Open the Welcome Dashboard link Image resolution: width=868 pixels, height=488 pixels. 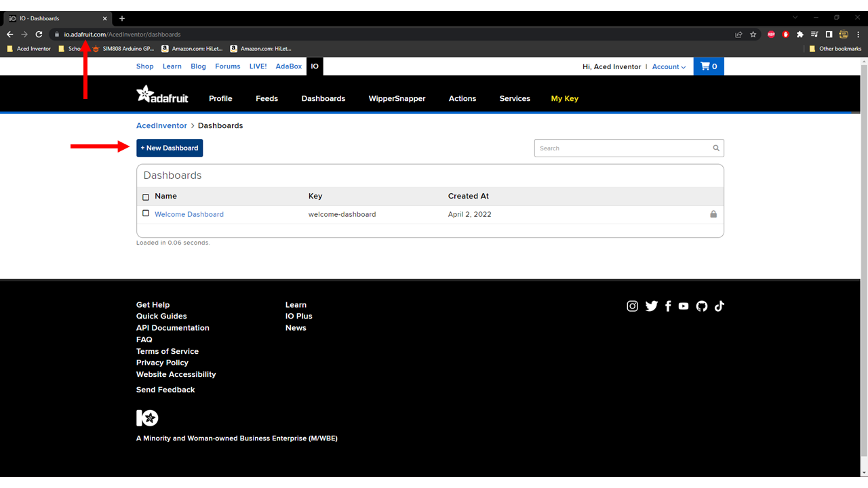[189, 214]
